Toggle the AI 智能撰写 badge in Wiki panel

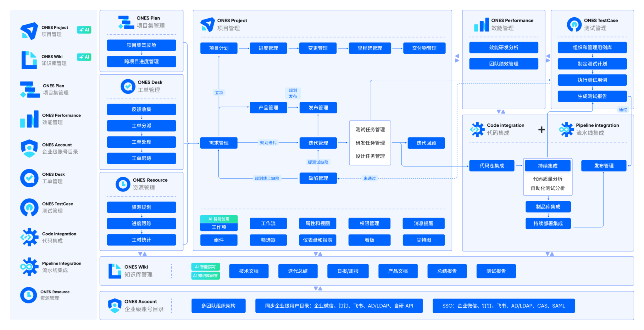[205, 266]
